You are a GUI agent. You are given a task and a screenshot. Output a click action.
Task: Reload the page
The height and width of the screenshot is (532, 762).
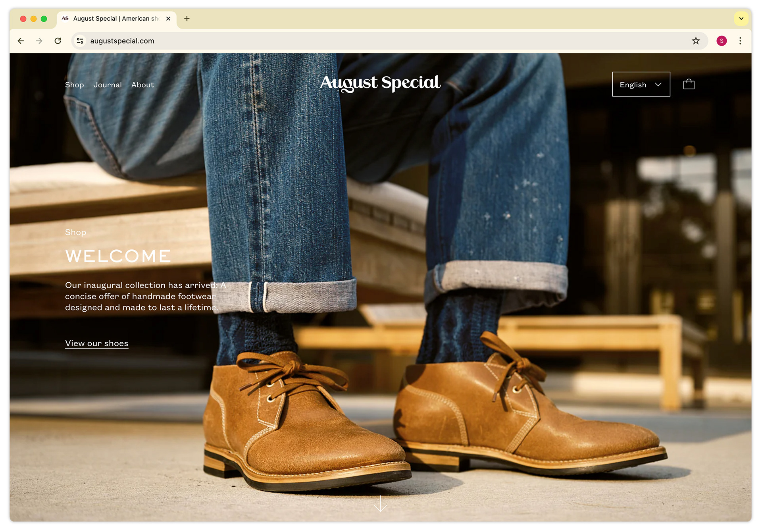pyautogui.click(x=58, y=41)
